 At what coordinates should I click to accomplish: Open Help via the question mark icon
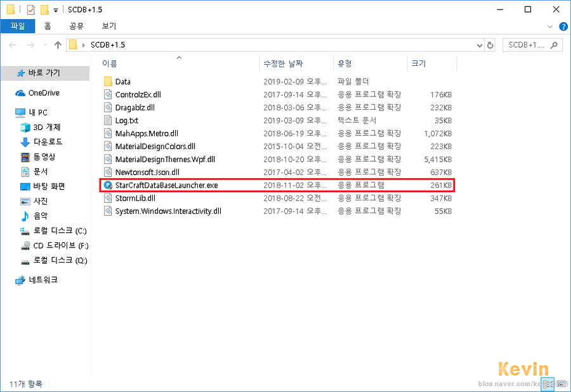[x=563, y=26]
